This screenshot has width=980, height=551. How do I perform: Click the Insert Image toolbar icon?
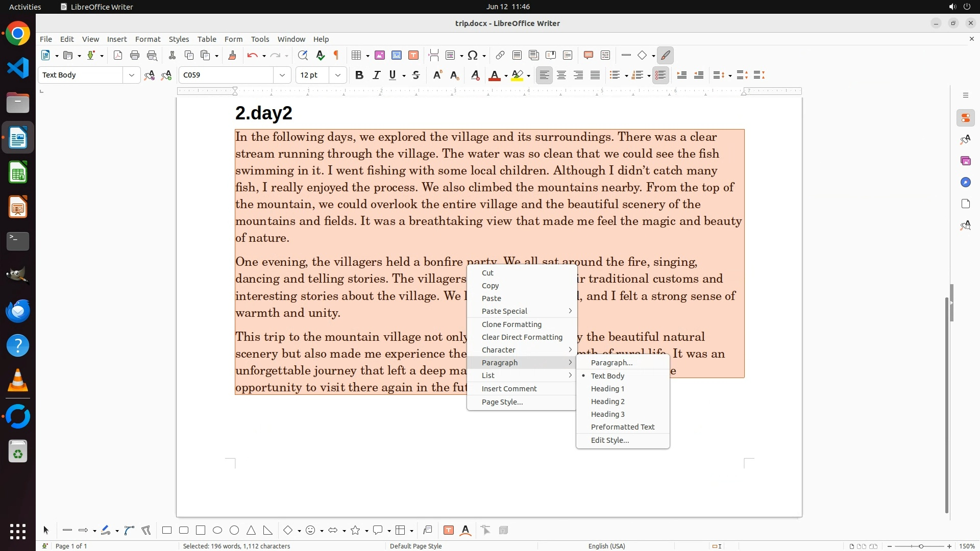pos(379,55)
